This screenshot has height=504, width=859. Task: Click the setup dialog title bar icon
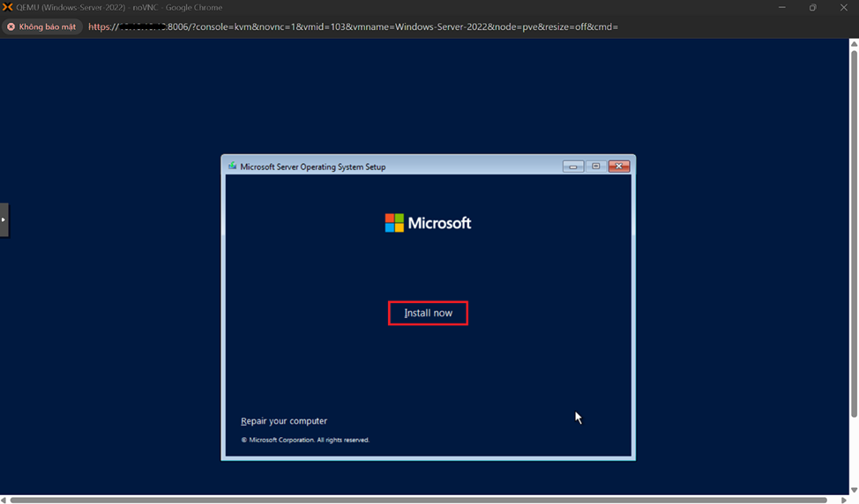point(232,166)
